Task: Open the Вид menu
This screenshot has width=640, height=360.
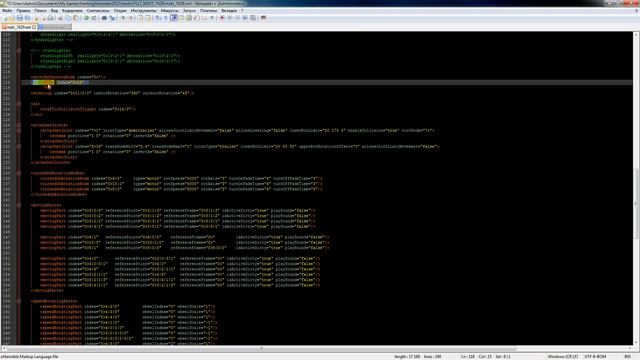Action: click(54, 11)
